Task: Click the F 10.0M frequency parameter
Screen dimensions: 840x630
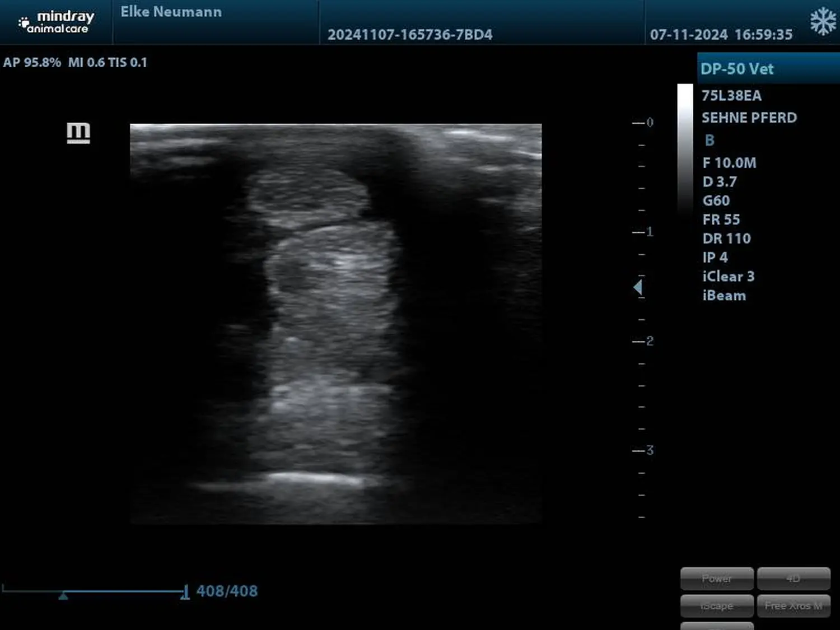Action: pyautogui.click(x=729, y=163)
